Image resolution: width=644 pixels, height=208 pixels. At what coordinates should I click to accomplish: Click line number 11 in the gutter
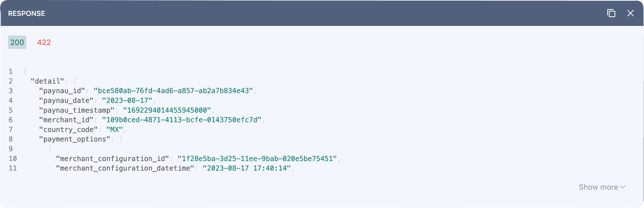[13, 168]
